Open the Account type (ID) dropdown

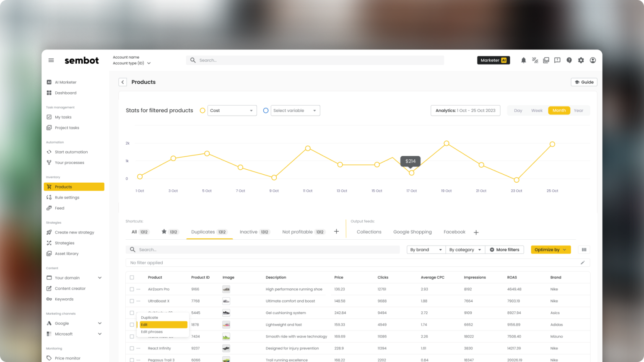131,63
